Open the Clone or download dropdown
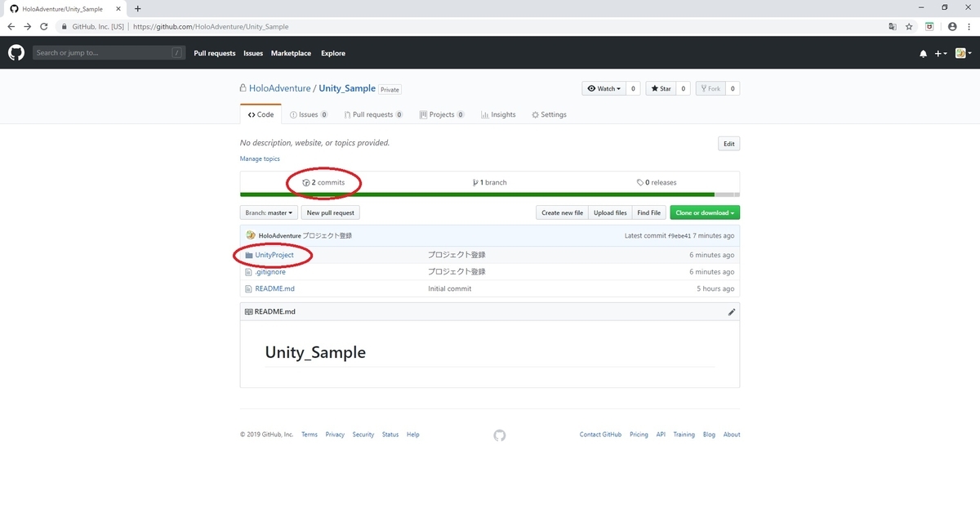The width and height of the screenshot is (980, 531). pos(705,212)
